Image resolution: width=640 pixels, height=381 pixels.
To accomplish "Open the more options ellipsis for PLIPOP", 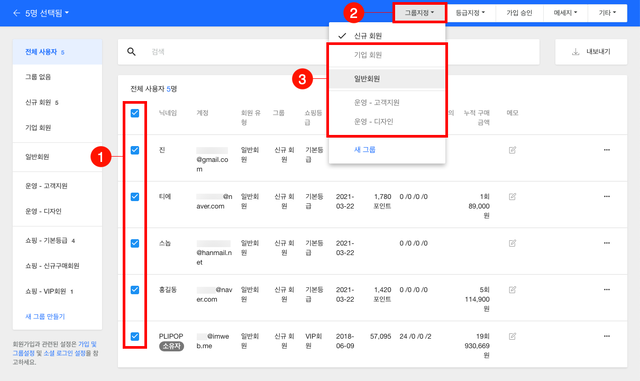I will point(607,336).
